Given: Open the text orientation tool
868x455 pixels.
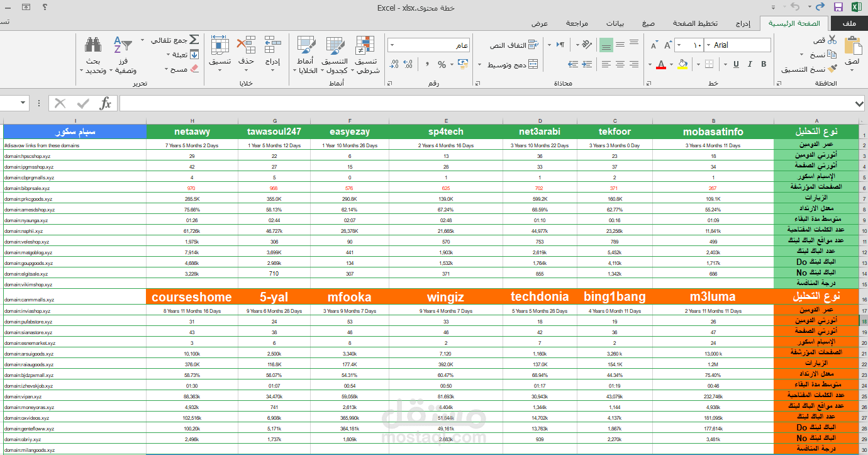Looking at the screenshot, I should (x=586, y=45).
